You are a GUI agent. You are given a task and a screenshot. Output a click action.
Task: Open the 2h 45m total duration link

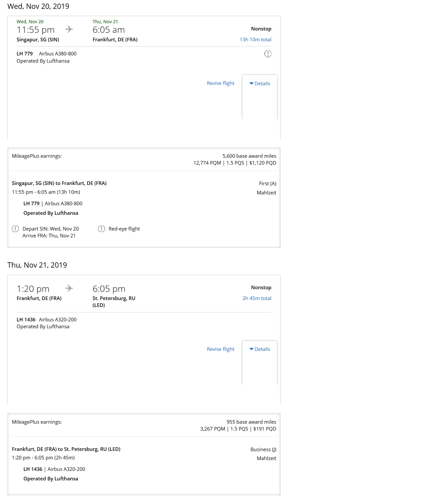click(257, 298)
